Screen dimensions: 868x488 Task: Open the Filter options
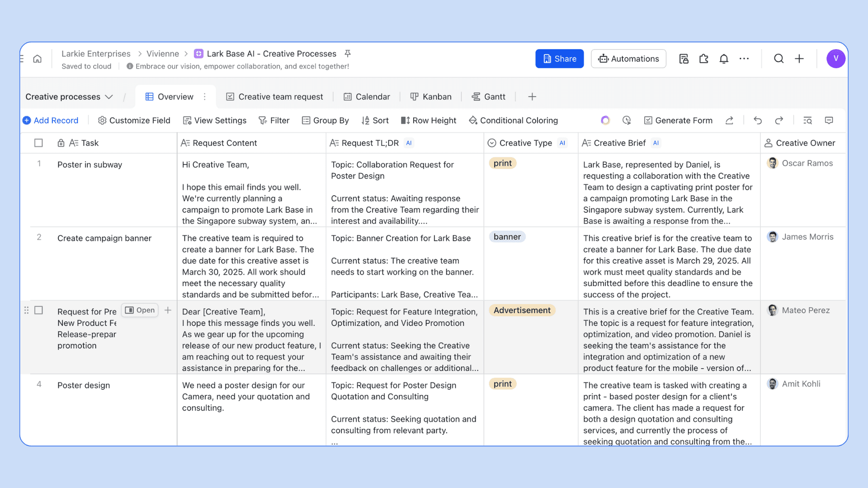click(x=274, y=120)
